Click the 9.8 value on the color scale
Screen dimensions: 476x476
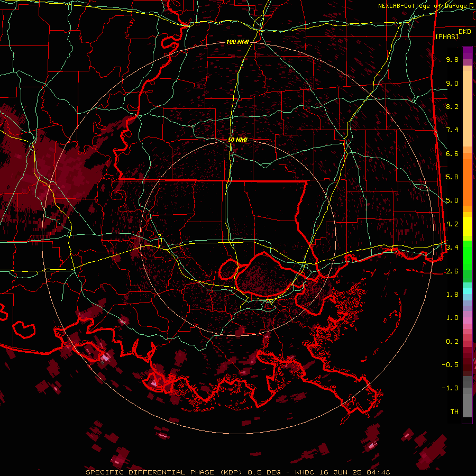452,59
